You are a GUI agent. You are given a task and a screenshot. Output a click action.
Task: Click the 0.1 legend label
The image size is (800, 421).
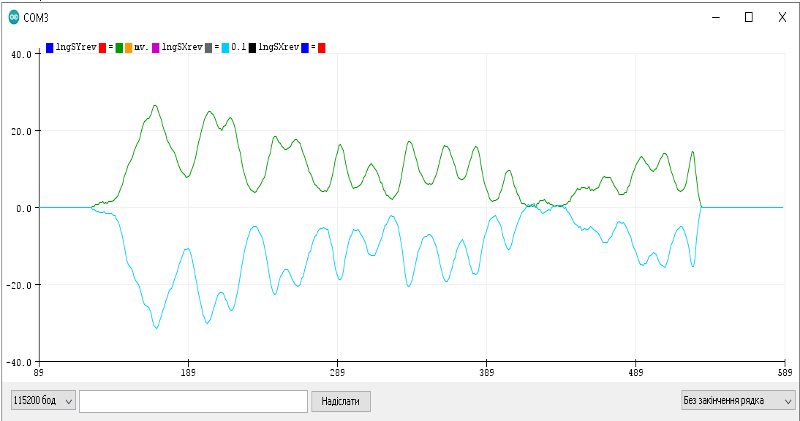[x=238, y=47]
